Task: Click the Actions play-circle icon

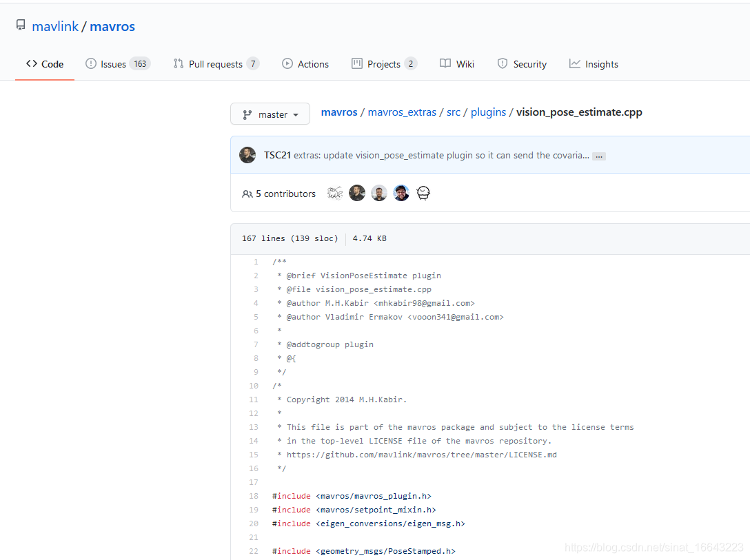Action: [x=287, y=63]
